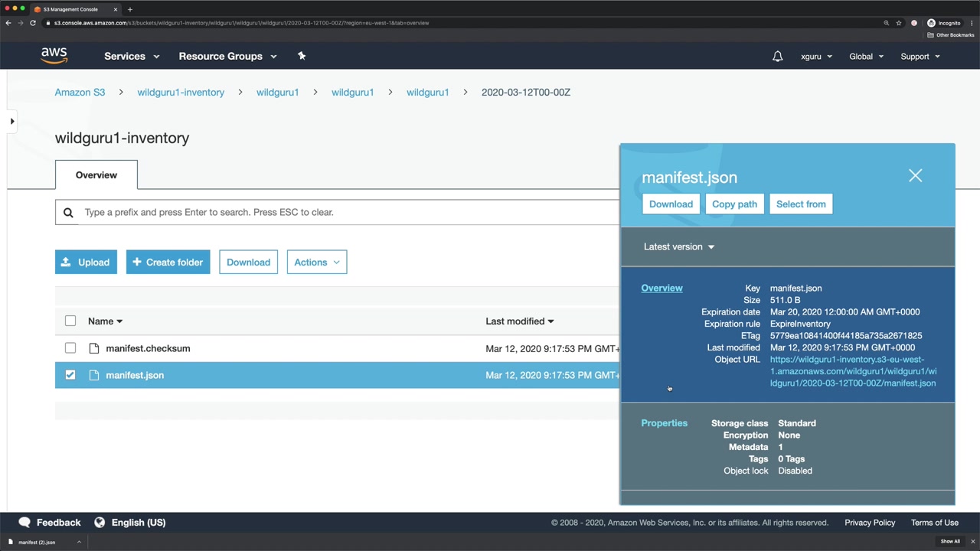The image size is (980, 551).
Task: Click the Expiration rule value ExpireInventory
Action: click(800, 324)
